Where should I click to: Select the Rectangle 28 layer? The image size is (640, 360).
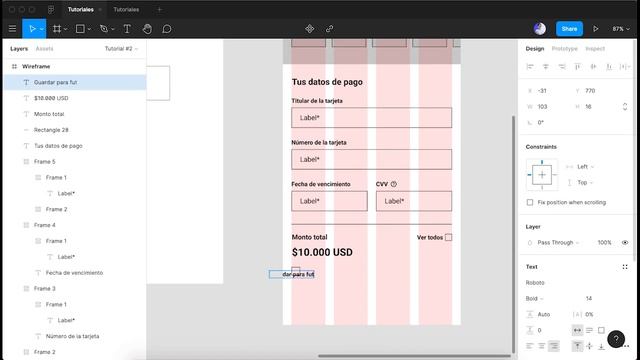[x=75, y=130]
